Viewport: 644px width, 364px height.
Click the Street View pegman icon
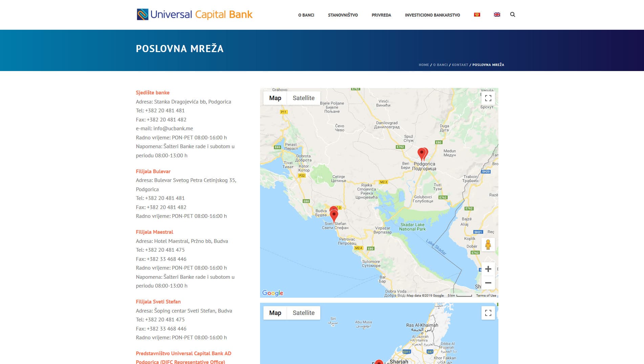(x=488, y=244)
